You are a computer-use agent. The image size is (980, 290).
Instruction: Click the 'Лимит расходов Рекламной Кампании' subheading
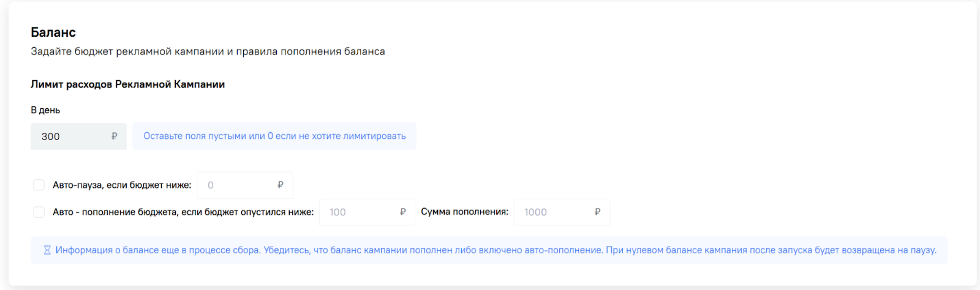[127, 84]
